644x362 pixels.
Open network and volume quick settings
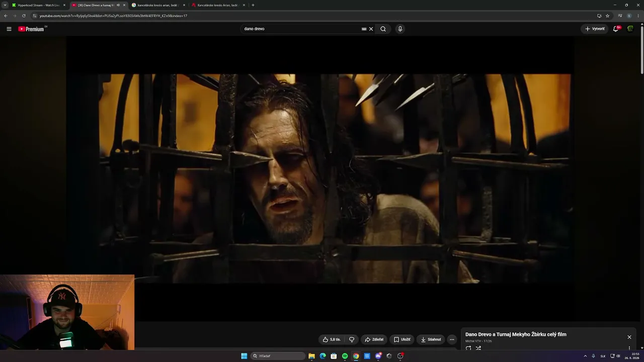615,356
